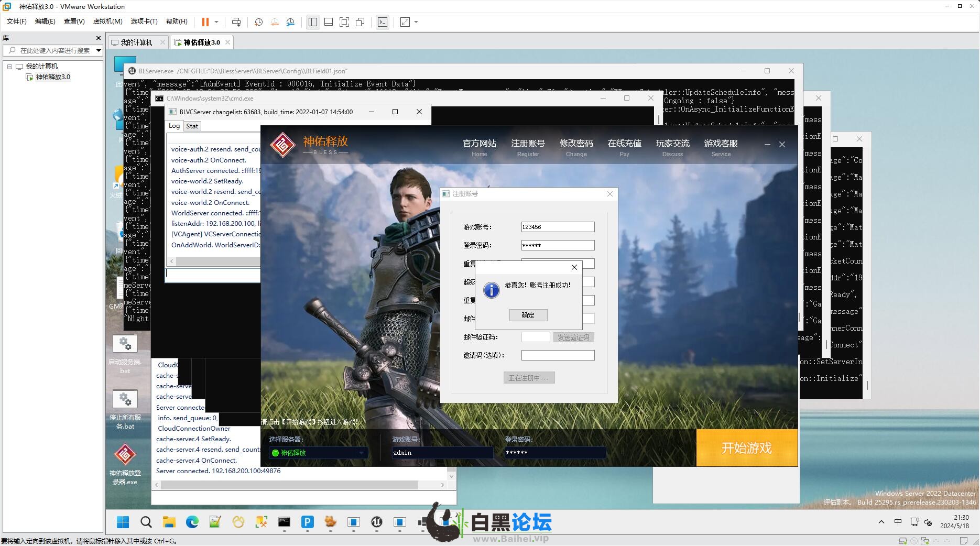Toggle the thumbnail bar view icon
This screenshot has width=980, height=546.
329,22
